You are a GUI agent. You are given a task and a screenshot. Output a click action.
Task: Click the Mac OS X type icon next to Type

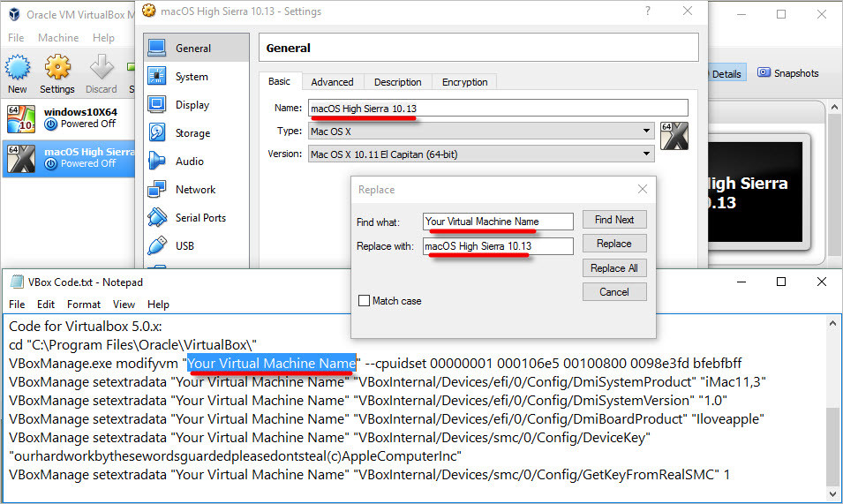(x=674, y=136)
